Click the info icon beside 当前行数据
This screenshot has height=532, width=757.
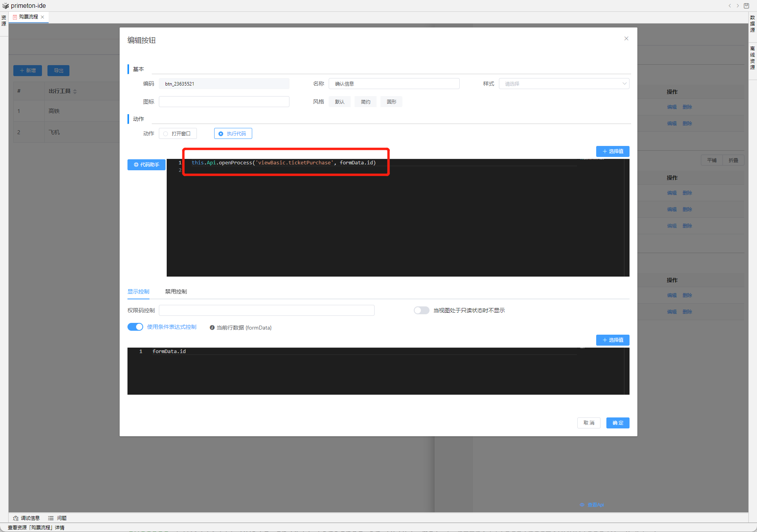point(212,328)
